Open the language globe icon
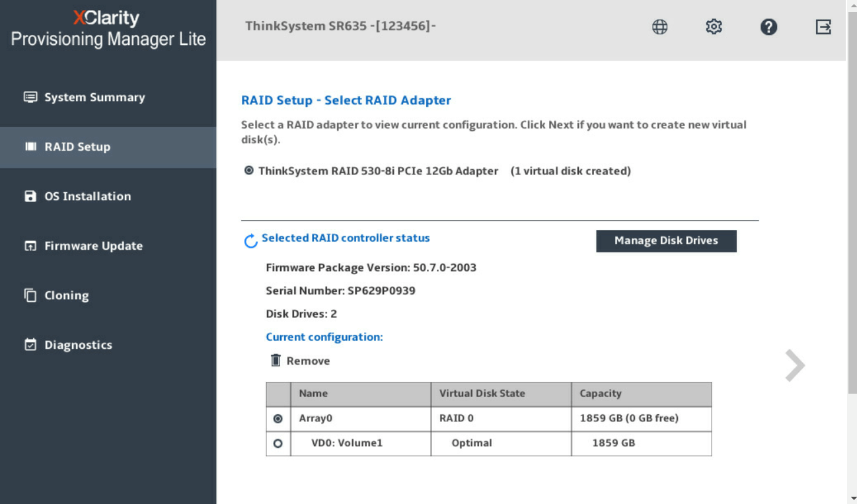857x504 pixels. [659, 27]
